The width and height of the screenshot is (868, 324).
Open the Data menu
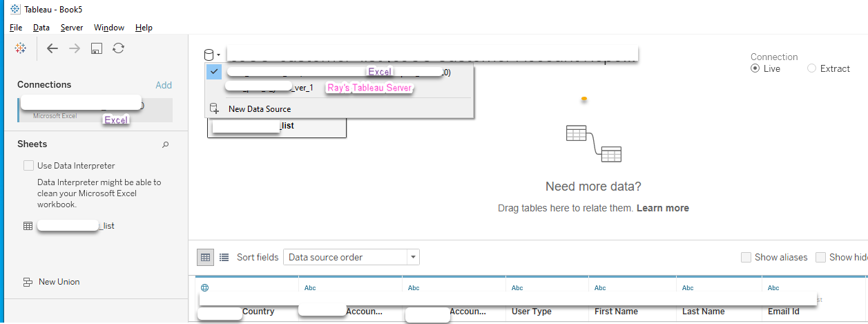(41, 28)
